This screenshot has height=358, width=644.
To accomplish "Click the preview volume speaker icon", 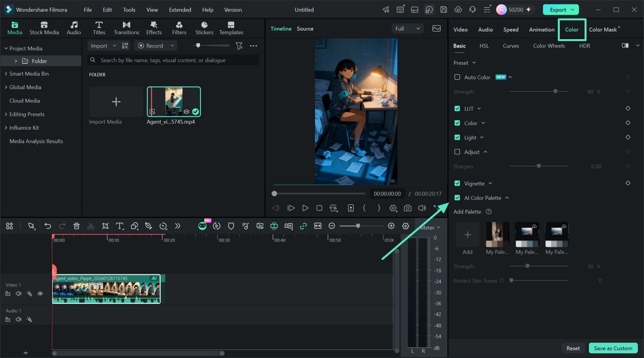I will pyautogui.click(x=422, y=208).
